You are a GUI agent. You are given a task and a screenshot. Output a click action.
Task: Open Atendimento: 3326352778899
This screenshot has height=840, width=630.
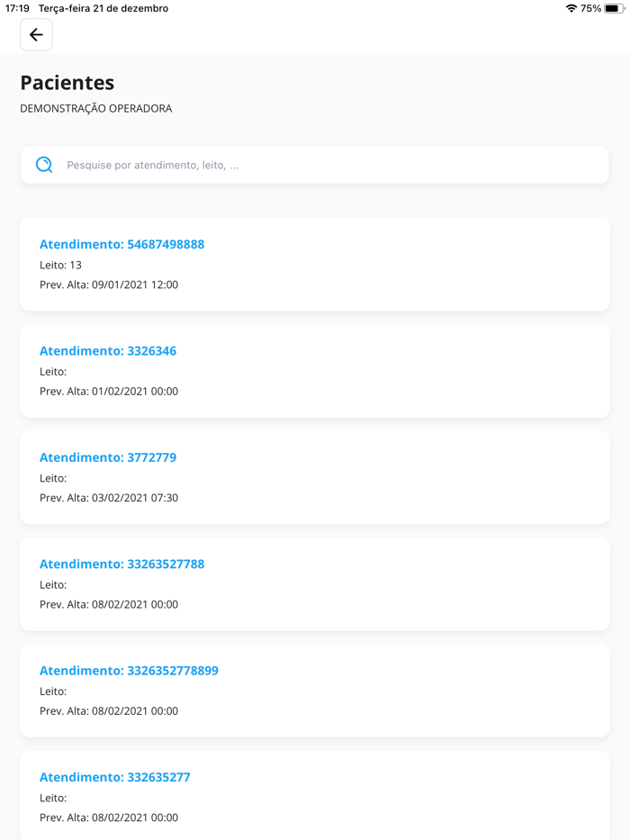[314, 691]
